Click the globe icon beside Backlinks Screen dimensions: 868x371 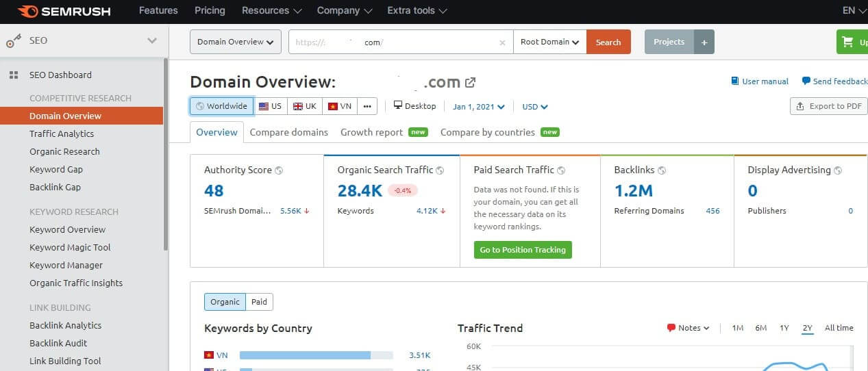[662, 170]
